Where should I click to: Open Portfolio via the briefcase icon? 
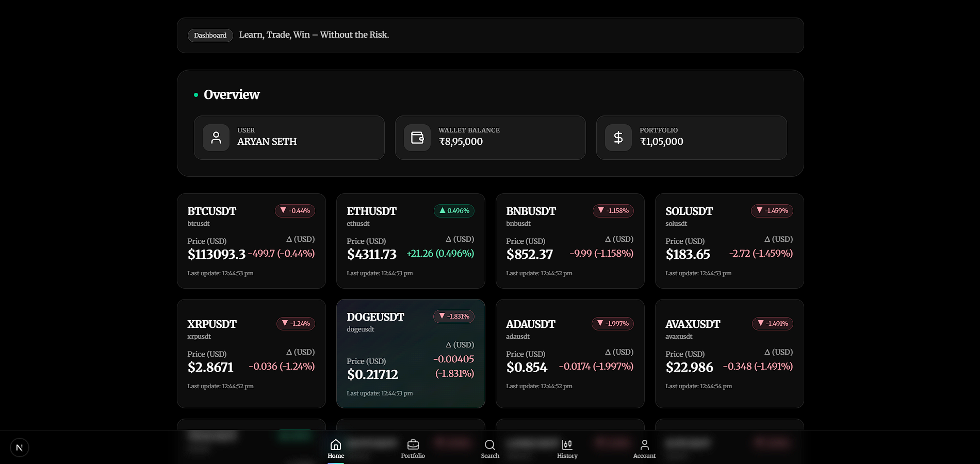[413, 444]
